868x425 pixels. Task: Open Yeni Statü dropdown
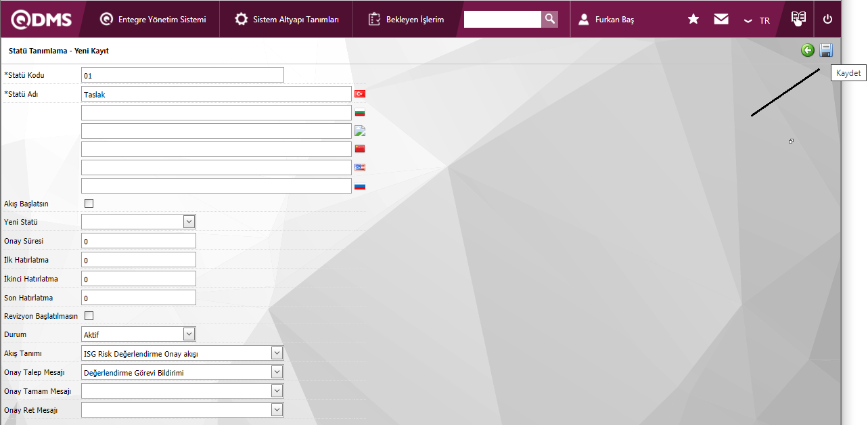pos(139,221)
